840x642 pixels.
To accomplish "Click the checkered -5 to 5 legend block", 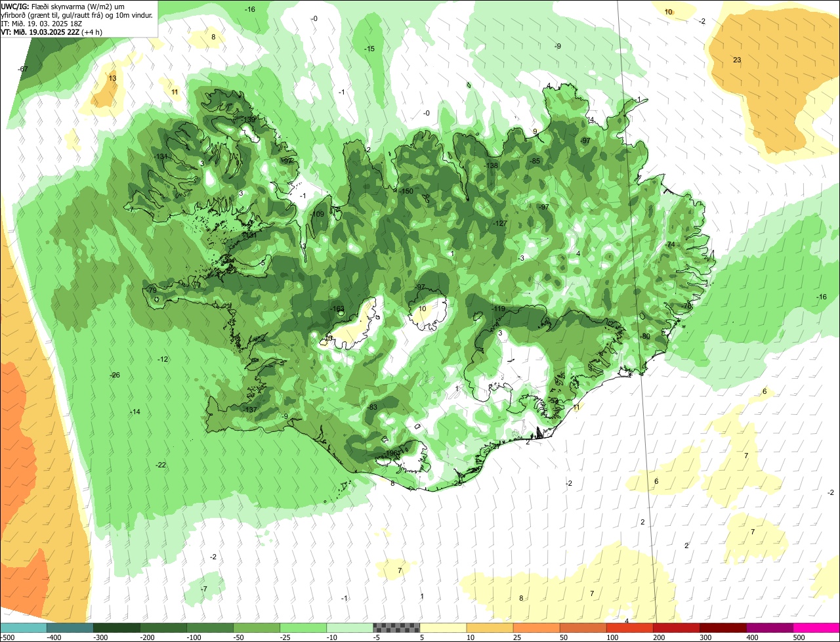I will point(396,628).
